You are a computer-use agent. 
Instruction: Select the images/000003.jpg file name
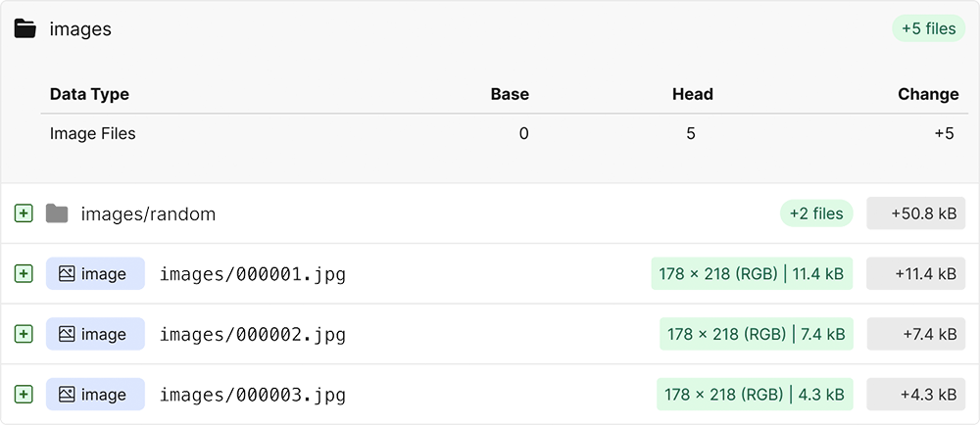253,395
